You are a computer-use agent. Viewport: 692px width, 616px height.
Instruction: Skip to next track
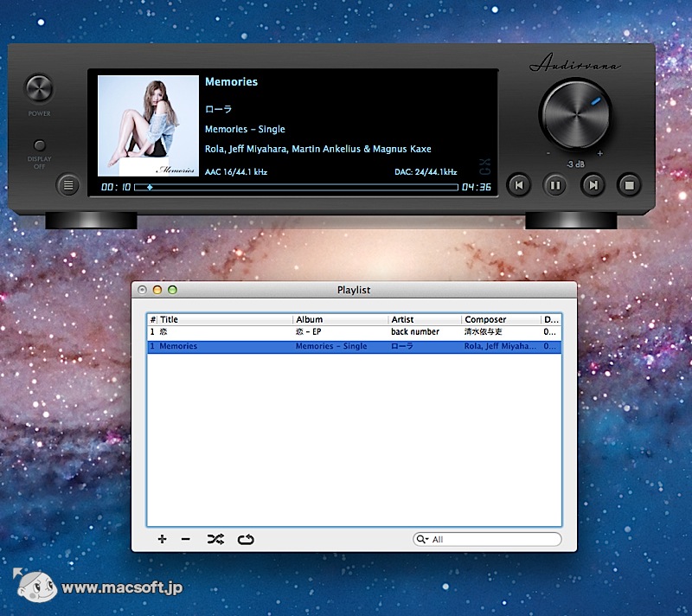[x=593, y=185]
